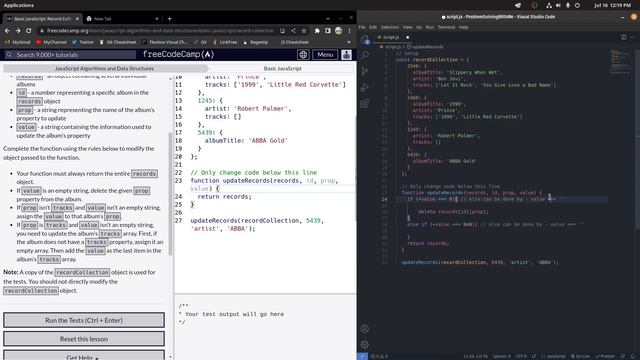Open the View menu in VS Code
Viewport: 640px width, 360px height.
click(407, 27)
